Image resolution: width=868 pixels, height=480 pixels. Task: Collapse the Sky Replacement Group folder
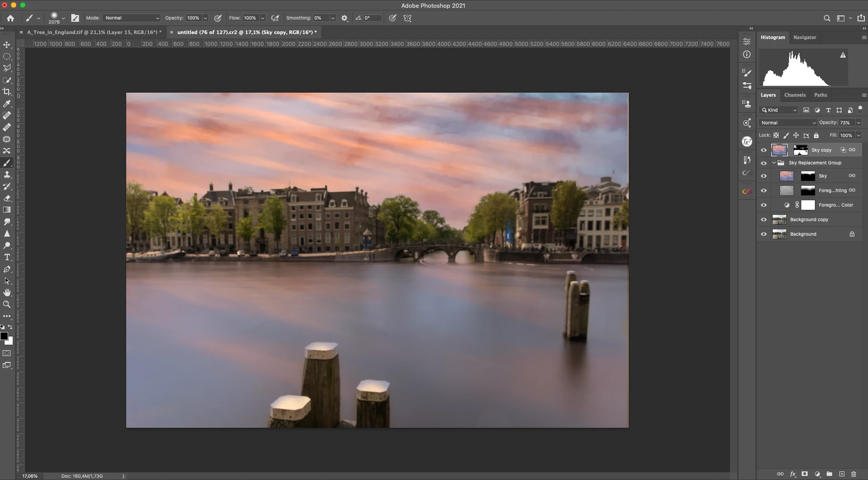(774, 163)
